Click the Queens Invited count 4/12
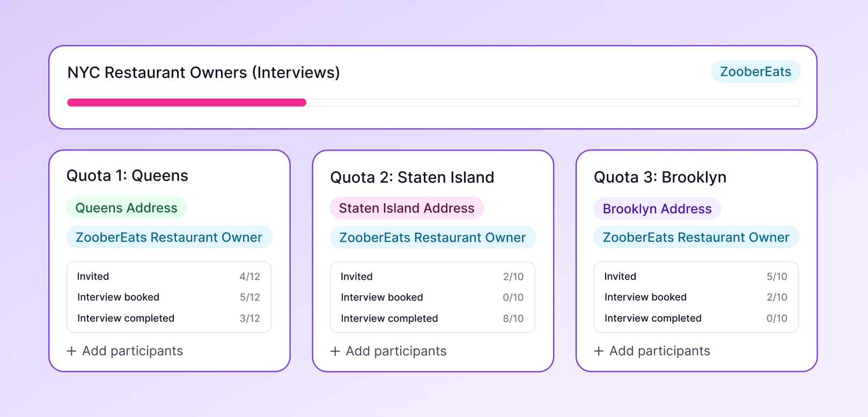868x417 pixels. tap(250, 277)
